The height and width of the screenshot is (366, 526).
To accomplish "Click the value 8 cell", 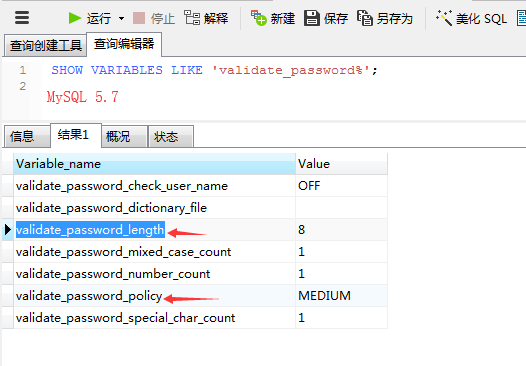I will click(x=341, y=230).
